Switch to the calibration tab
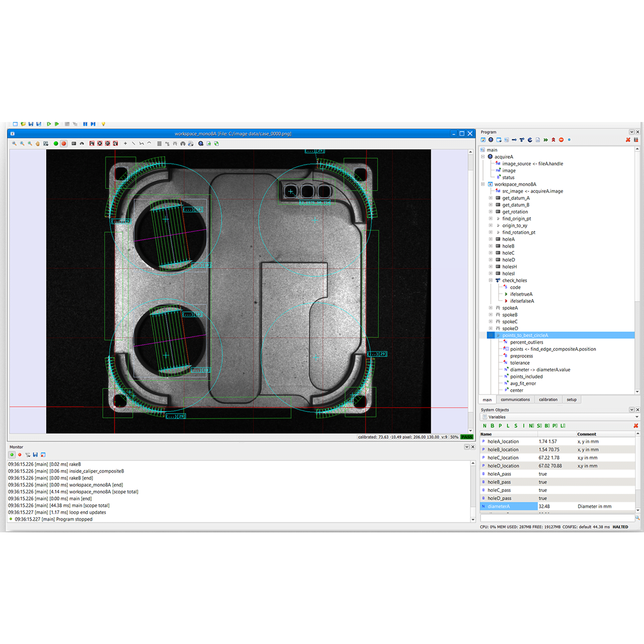Screen dimensions: 644x644 click(x=548, y=399)
